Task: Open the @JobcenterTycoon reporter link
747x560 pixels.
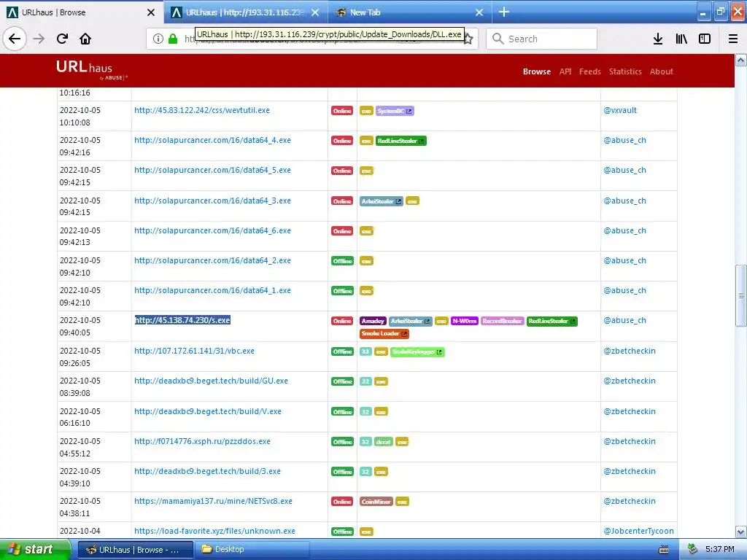Action: 638,531
